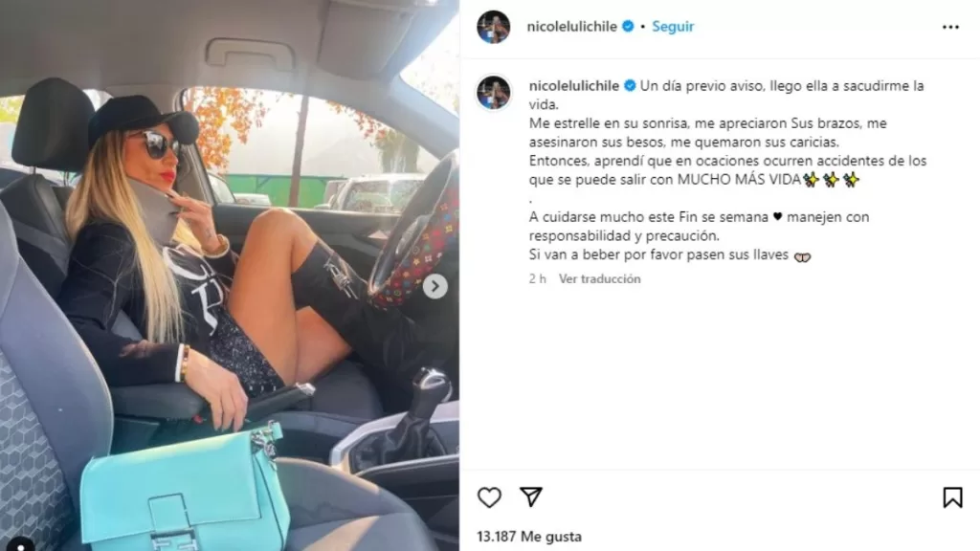Viewport: 980px width, 551px height.
Task: Click the caption line about pasen sus llaves
Action: 670,254
